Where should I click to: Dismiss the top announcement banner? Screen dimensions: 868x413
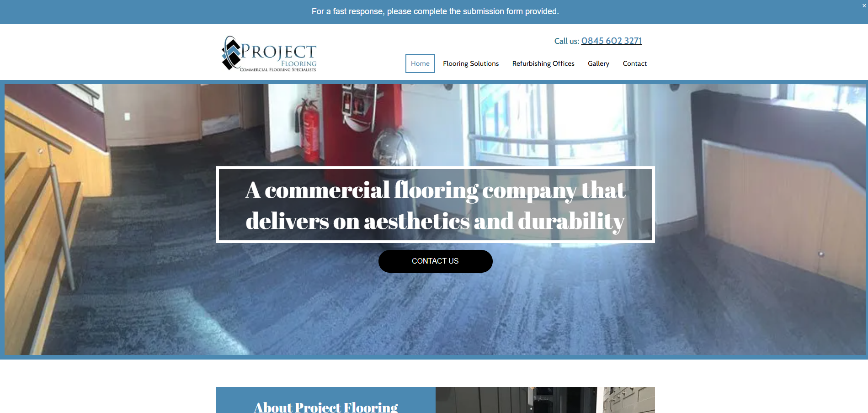[x=864, y=6]
